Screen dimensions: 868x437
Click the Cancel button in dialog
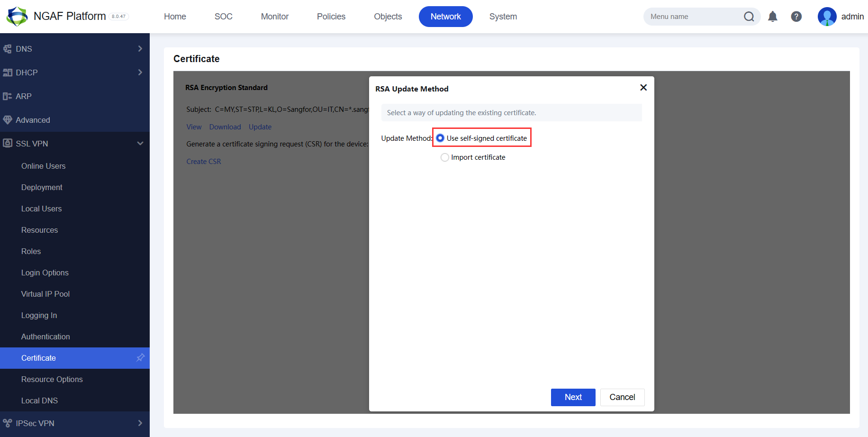click(x=622, y=397)
